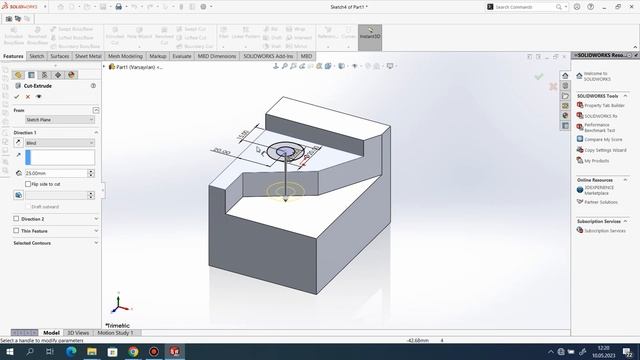The image size is (640, 360).
Task: Enable the Thin Feature checkbox
Action: (16, 231)
